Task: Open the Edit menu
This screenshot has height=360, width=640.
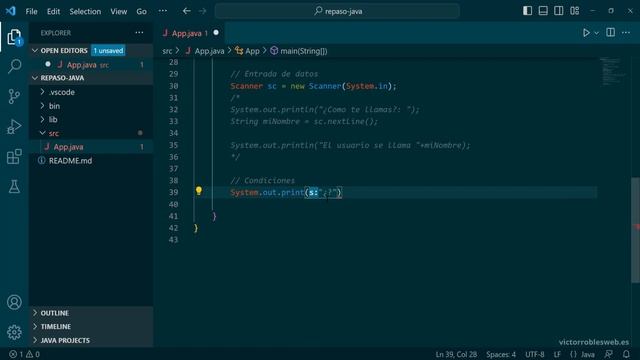Action: pyautogui.click(x=53, y=11)
